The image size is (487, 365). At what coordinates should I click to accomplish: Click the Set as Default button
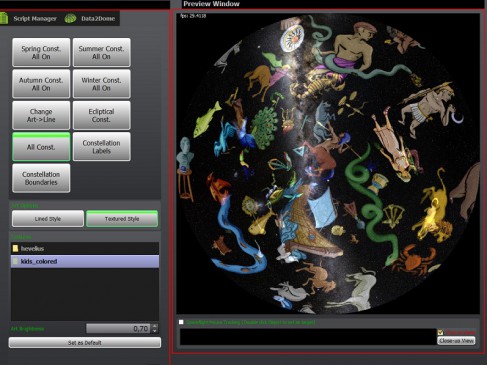(85, 343)
